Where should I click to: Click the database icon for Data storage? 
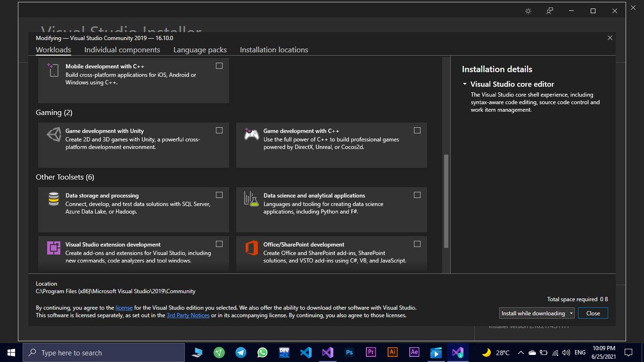[54, 199]
